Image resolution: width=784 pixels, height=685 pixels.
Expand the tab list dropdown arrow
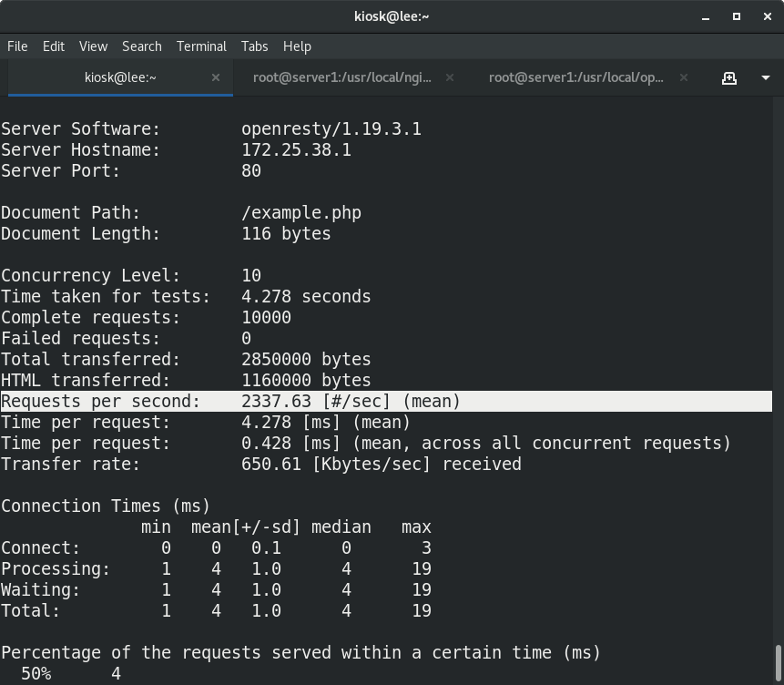tap(766, 78)
